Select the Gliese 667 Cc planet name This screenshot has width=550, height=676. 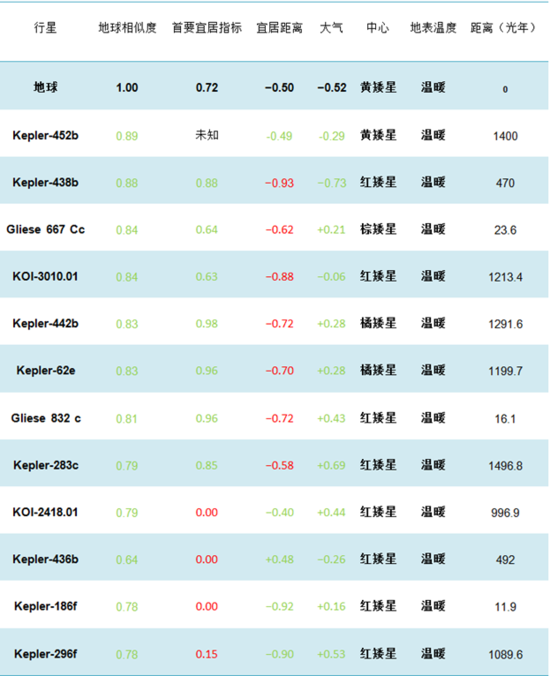point(45,229)
